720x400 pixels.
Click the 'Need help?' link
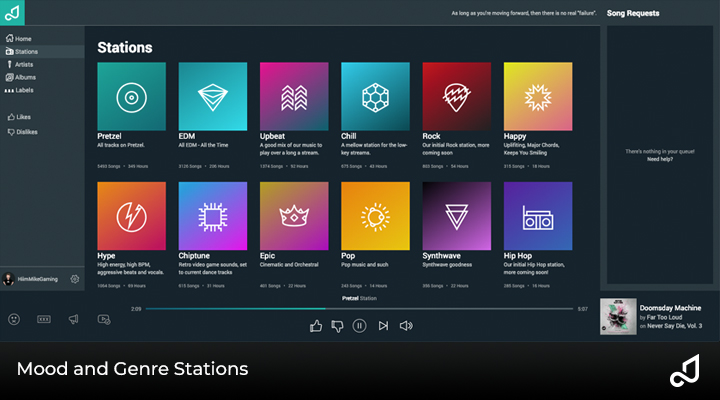(x=660, y=159)
